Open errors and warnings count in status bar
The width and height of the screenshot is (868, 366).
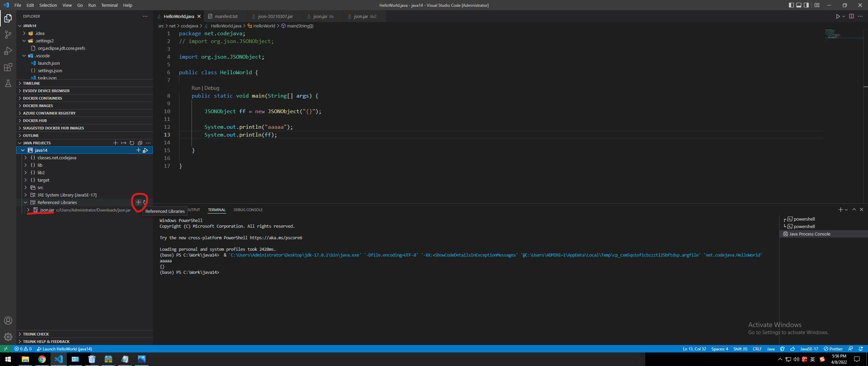23,349
